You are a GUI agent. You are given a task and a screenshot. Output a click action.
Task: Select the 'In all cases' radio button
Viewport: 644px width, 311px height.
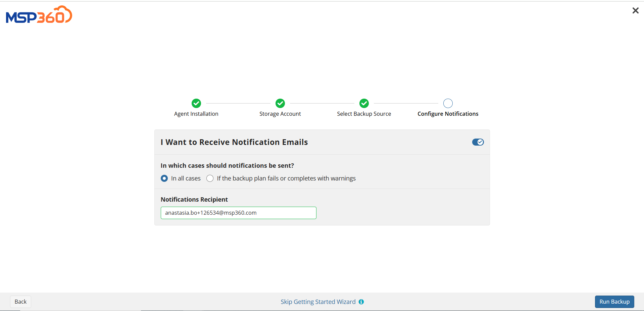tap(164, 178)
